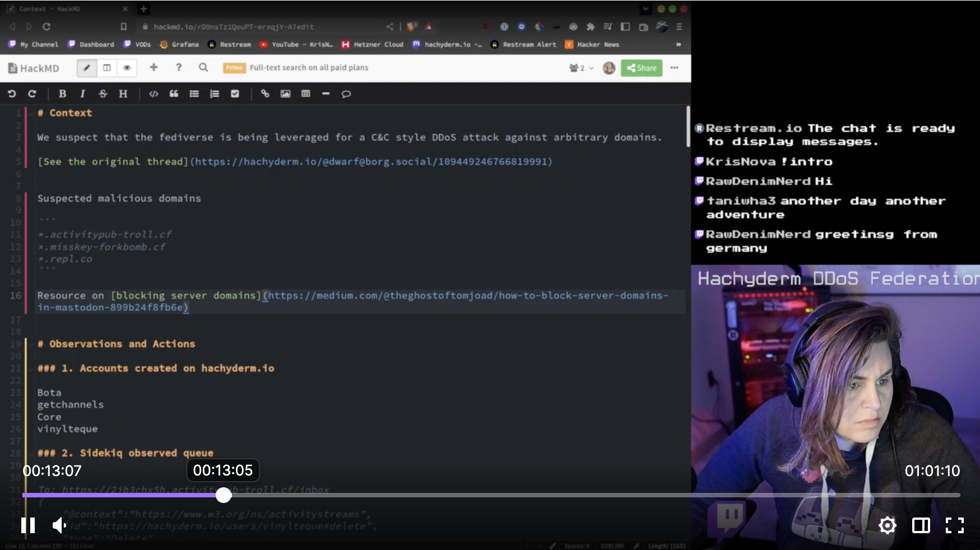Click the 'vinylteque' account line
980x550 pixels.
point(67,429)
